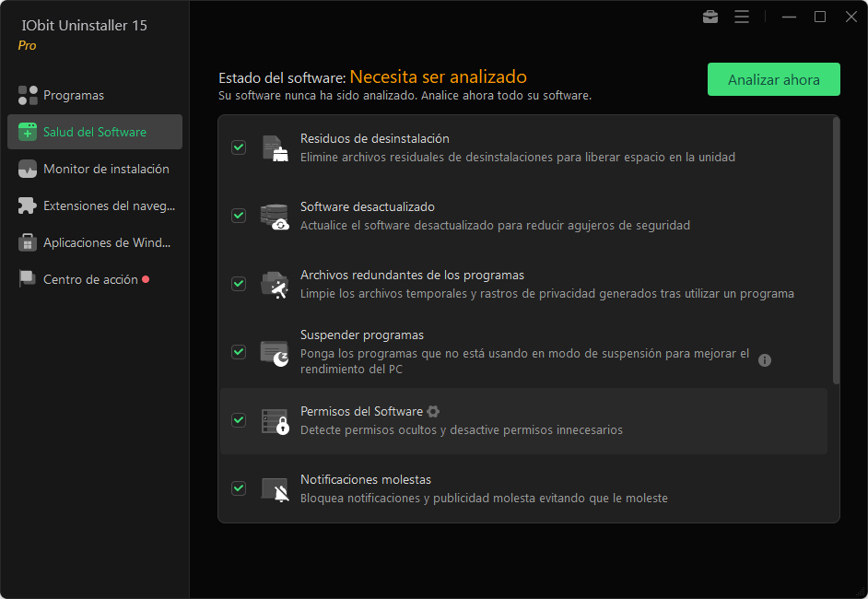Viewport: 868px width, 599px height.
Task: Open Extensiones del navegador in sidebar
Action: coord(108,206)
